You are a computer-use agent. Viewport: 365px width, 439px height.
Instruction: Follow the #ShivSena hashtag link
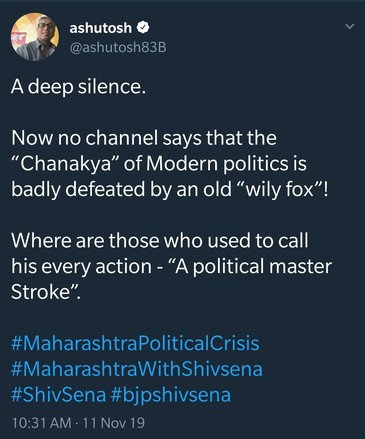point(58,395)
